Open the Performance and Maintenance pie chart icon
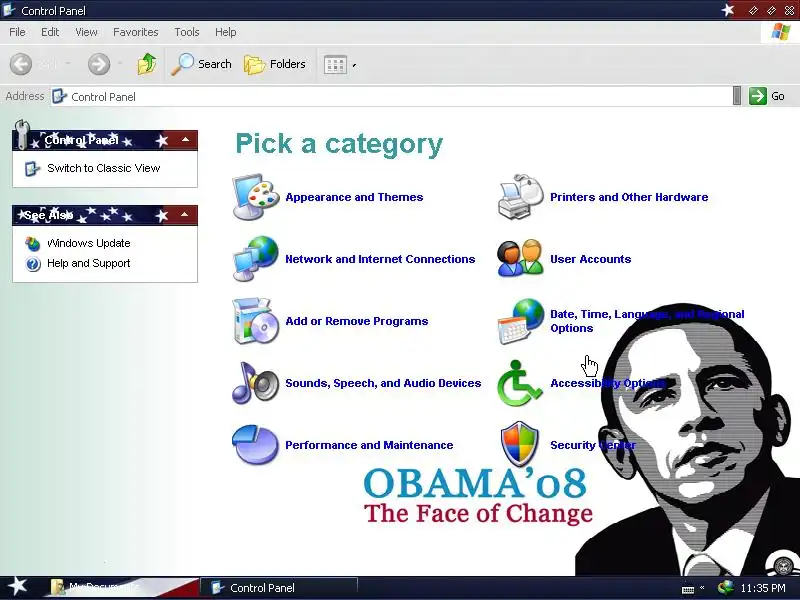 (255, 445)
